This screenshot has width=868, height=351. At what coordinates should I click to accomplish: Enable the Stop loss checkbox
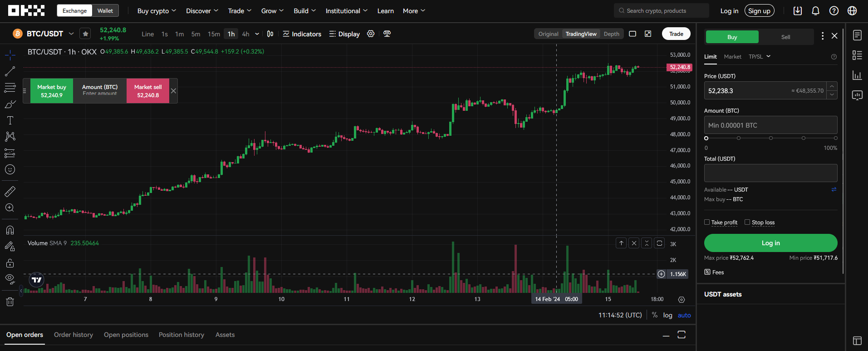[747, 222]
